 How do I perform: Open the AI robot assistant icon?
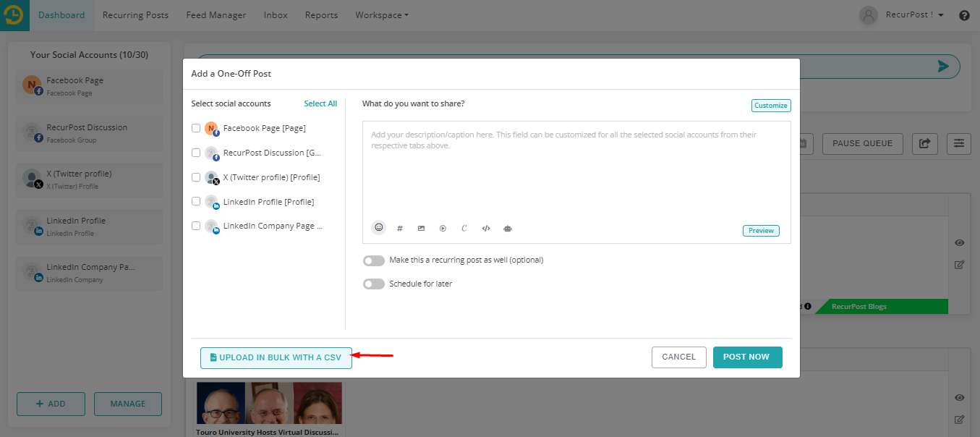pos(508,229)
